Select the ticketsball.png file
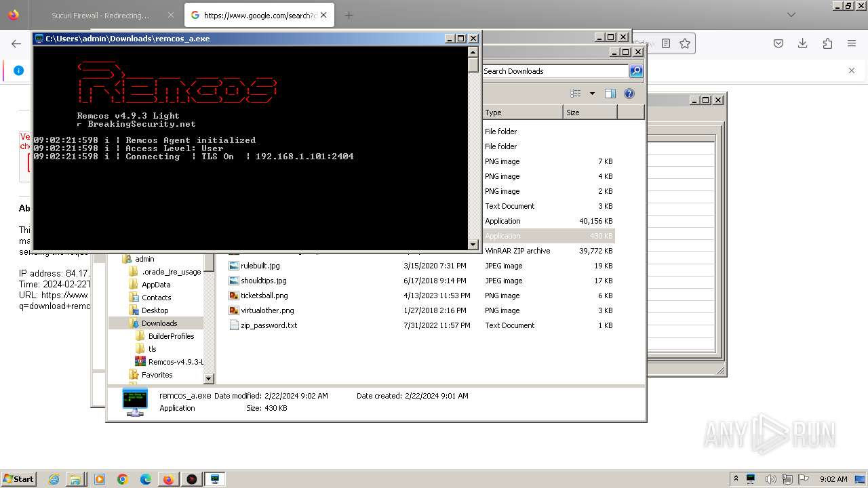 (x=264, y=296)
